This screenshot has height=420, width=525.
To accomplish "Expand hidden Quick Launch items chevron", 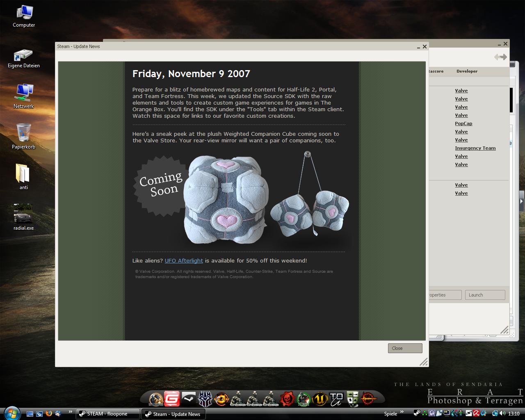I will [70, 412].
